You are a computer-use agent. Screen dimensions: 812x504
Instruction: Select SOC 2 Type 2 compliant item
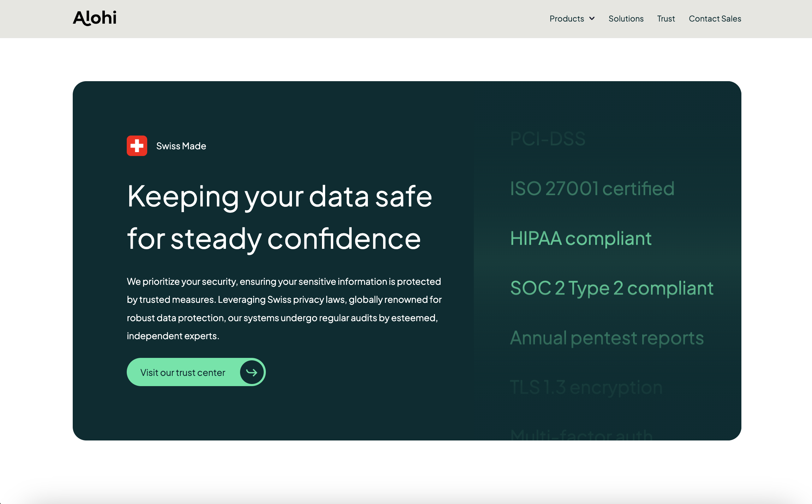(x=611, y=288)
